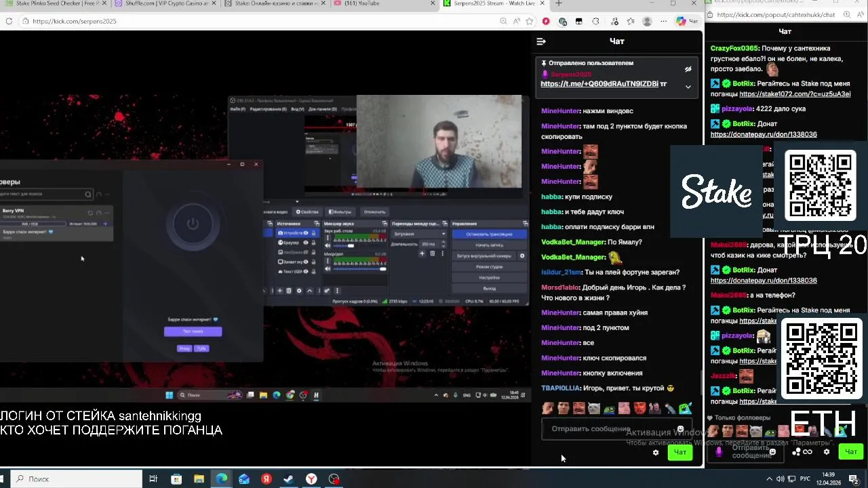Click purple microphone badge in popout input
868x488 pixels.
(719, 451)
